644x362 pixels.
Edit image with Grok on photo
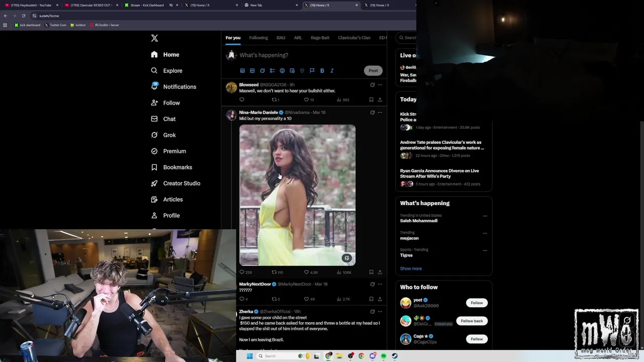347,258
